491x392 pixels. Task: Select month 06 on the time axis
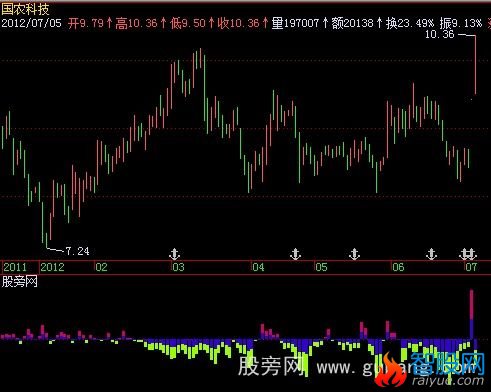point(398,267)
